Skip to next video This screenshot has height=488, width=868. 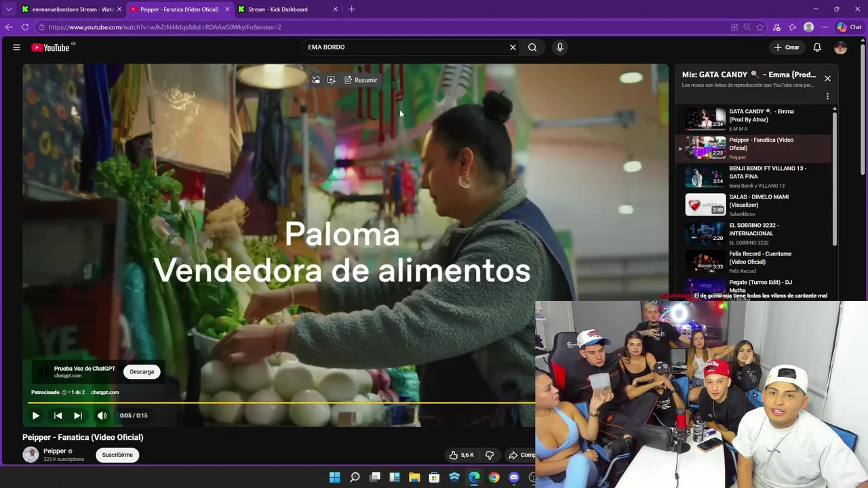coord(78,415)
